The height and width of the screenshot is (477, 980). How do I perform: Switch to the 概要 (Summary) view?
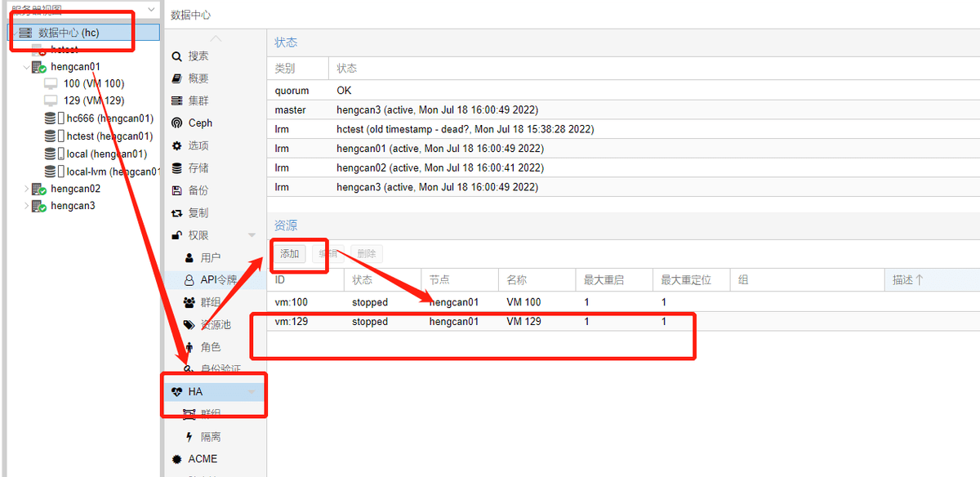point(196,78)
